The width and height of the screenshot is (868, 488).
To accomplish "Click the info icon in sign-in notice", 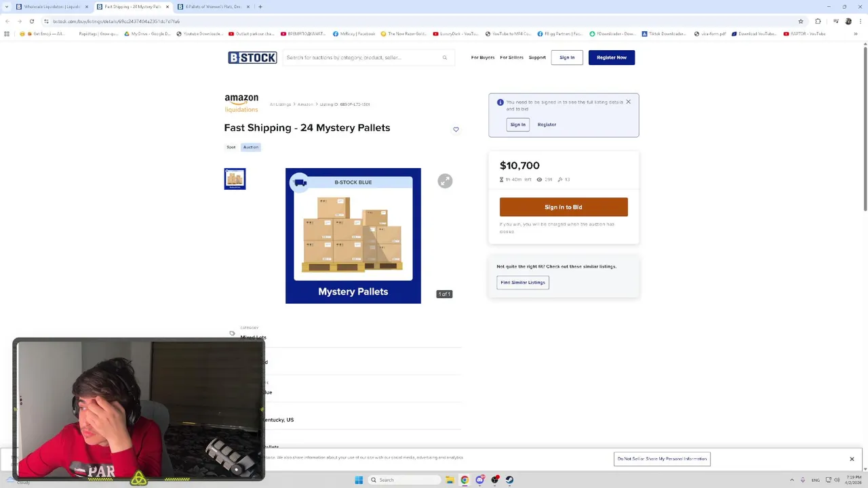I will 500,102.
